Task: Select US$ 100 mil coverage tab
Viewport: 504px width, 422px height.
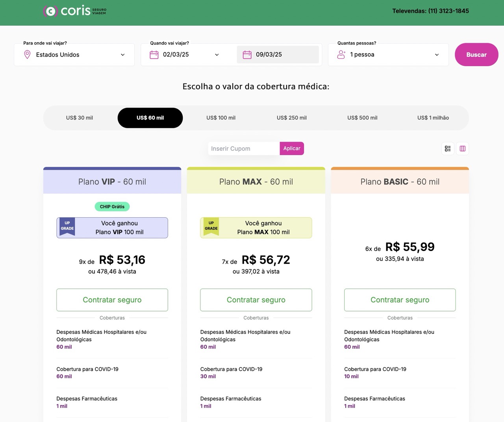Action: pos(221,118)
